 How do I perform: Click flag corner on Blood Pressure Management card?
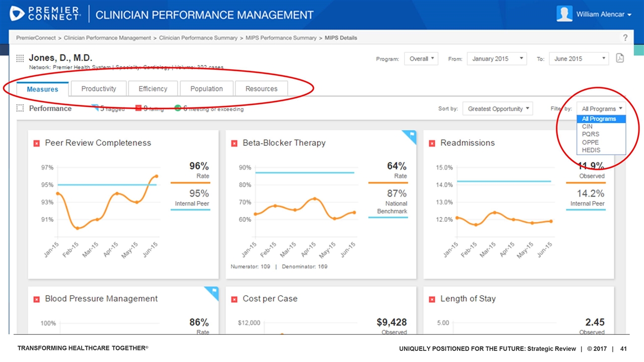[x=213, y=292]
